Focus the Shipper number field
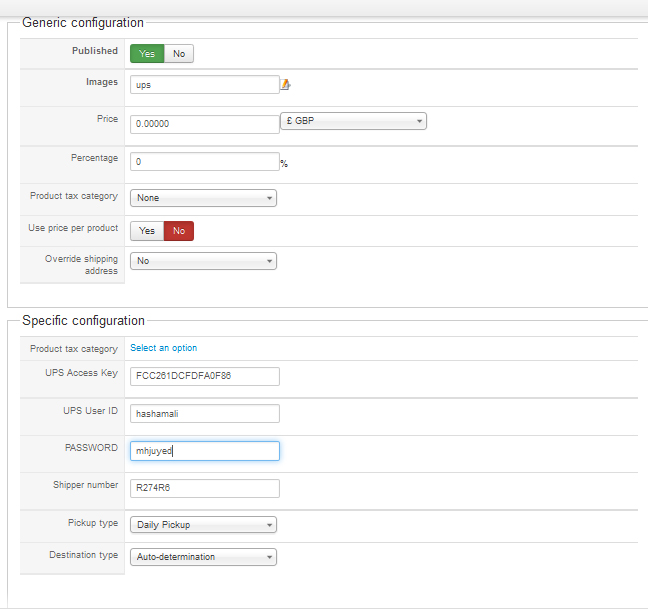This screenshot has height=609, width=648. click(x=204, y=488)
